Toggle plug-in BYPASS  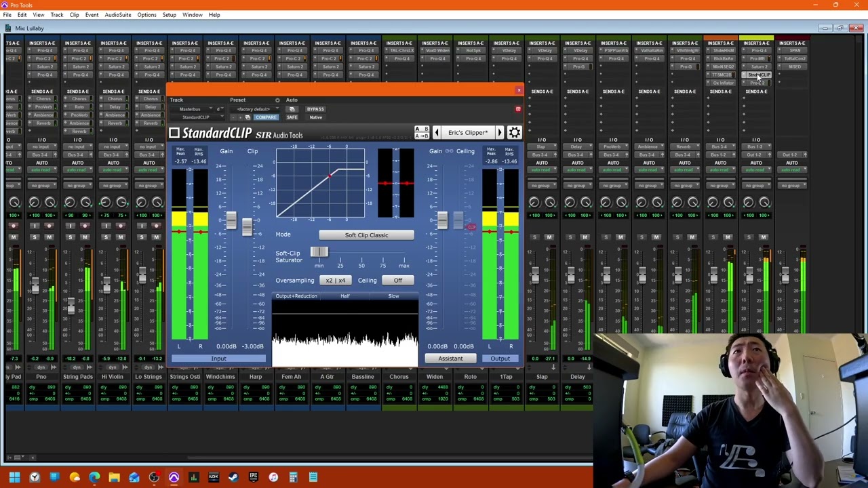pyautogui.click(x=315, y=109)
